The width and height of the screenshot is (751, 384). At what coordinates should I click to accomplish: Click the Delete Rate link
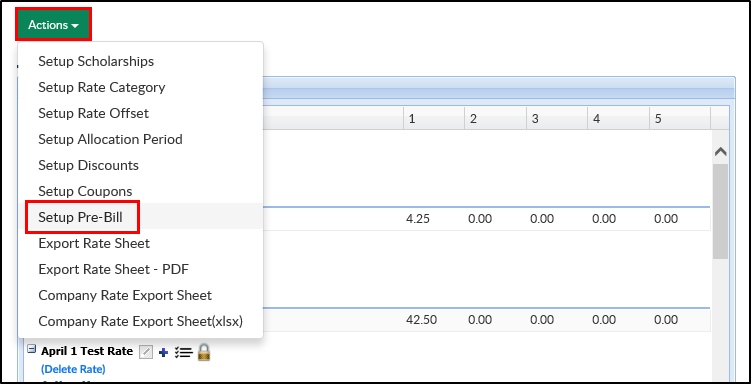(73, 369)
